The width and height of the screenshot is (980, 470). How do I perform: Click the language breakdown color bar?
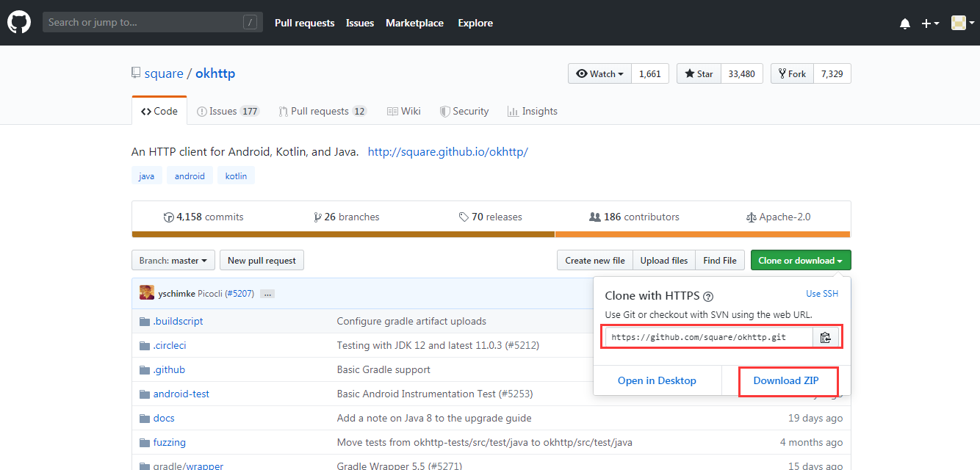click(491, 234)
